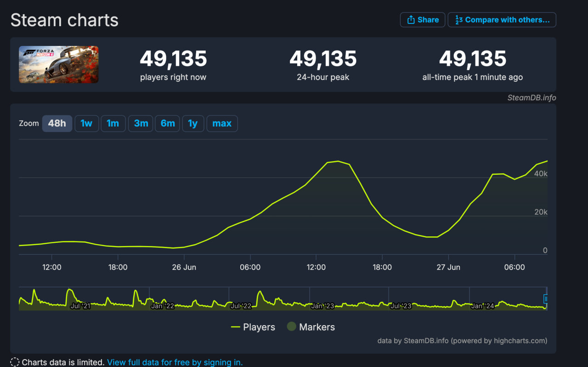The width and height of the screenshot is (588, 367).
Task: Click the all-time peak 1 minute ago text
Action: click(473, 77)
